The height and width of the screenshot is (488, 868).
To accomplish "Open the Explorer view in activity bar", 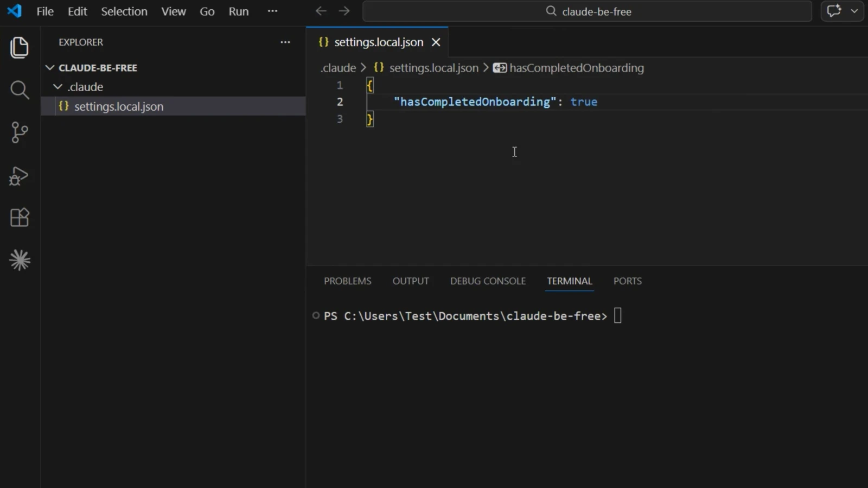I will 20,47.
